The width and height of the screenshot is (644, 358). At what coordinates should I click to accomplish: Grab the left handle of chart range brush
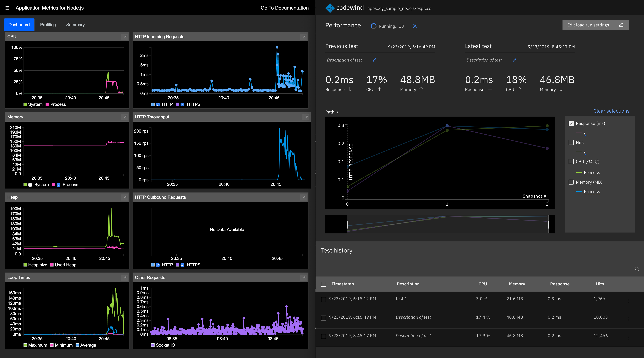[347, 225]
